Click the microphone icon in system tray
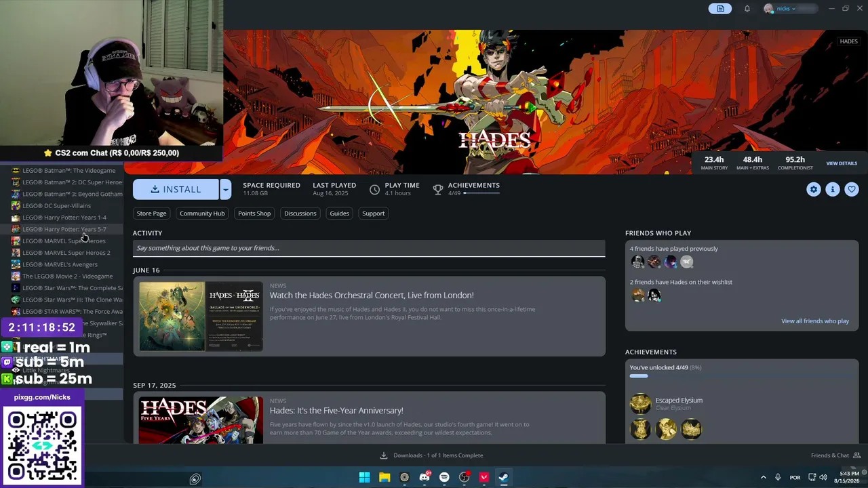This screenshot has width=868, height=488. coord(778,477)
